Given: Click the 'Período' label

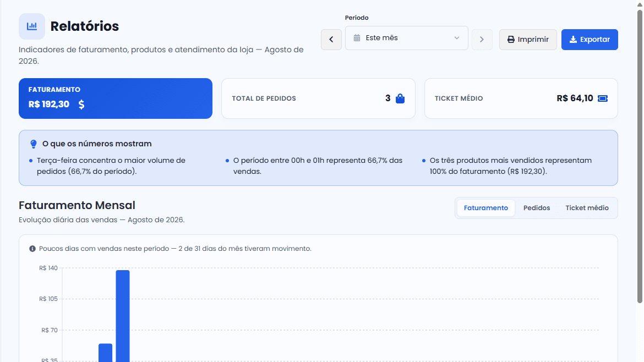Looking at the screenshot, I should pos(357,18).
